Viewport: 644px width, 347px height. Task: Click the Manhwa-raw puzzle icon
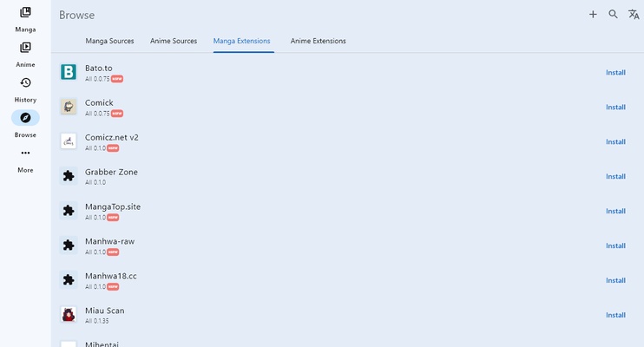coord(69,246)
